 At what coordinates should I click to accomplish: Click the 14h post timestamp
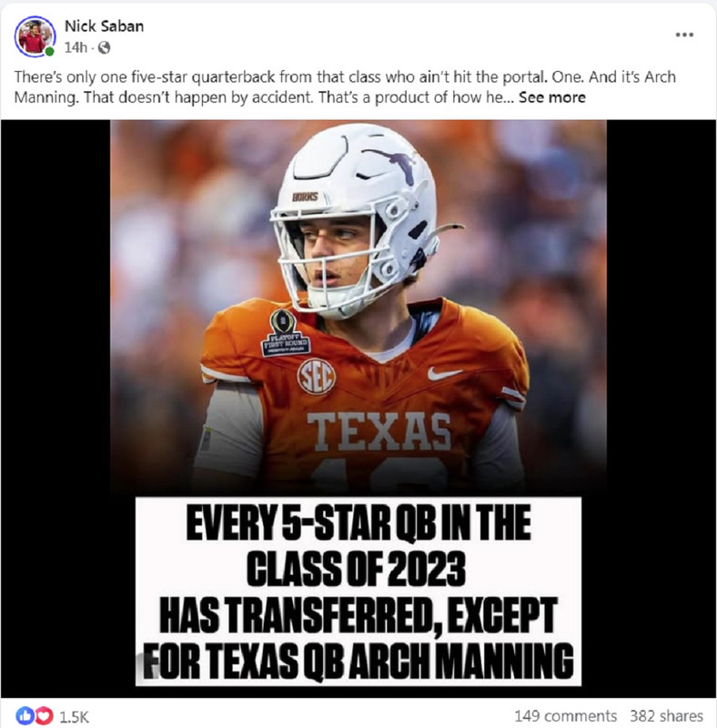[76, 48]
